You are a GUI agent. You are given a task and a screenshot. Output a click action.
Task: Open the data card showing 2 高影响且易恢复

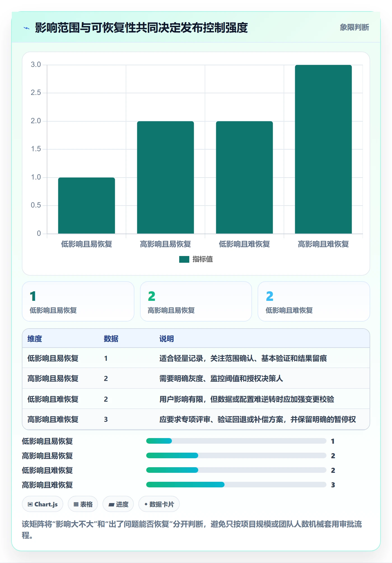(196, 301)
